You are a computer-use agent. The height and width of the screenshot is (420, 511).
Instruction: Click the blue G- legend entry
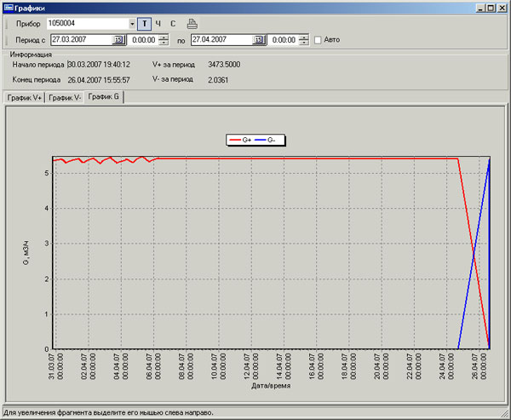[268, 139]
